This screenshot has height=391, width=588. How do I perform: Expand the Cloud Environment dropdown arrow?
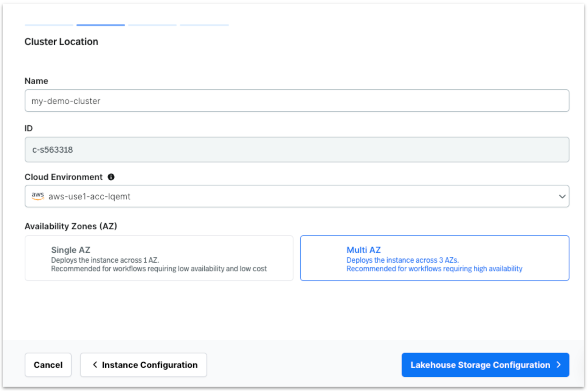coord(562,196)
